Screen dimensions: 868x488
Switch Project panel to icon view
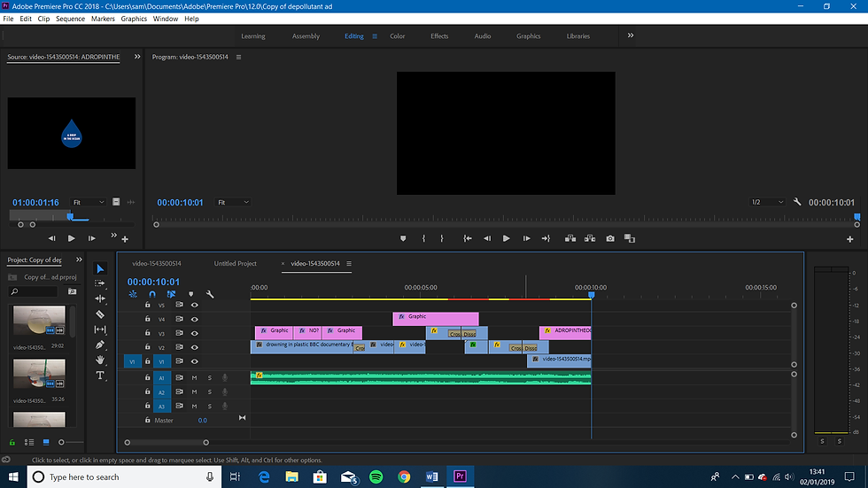(46, 442)
